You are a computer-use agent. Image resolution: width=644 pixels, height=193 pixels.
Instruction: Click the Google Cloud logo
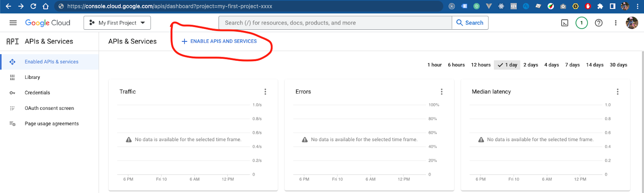tap(47, 23)
